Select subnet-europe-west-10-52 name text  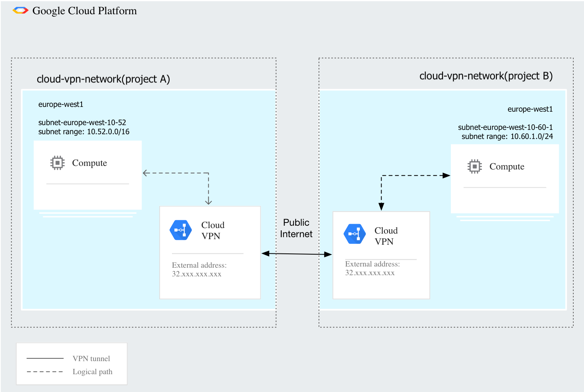click(x=82, y=123)
